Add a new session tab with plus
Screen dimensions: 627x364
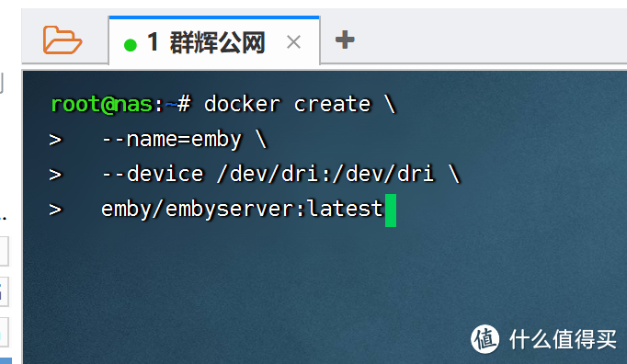point(345,40)
